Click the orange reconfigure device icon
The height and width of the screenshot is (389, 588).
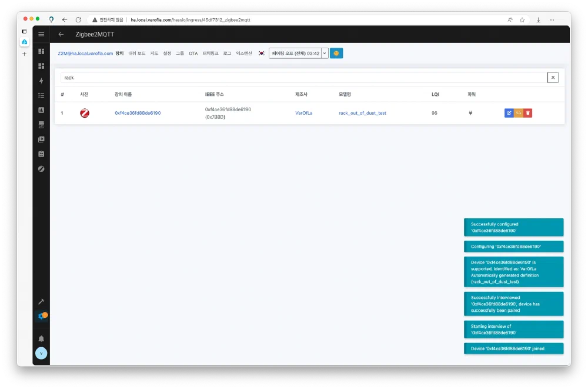519,113
